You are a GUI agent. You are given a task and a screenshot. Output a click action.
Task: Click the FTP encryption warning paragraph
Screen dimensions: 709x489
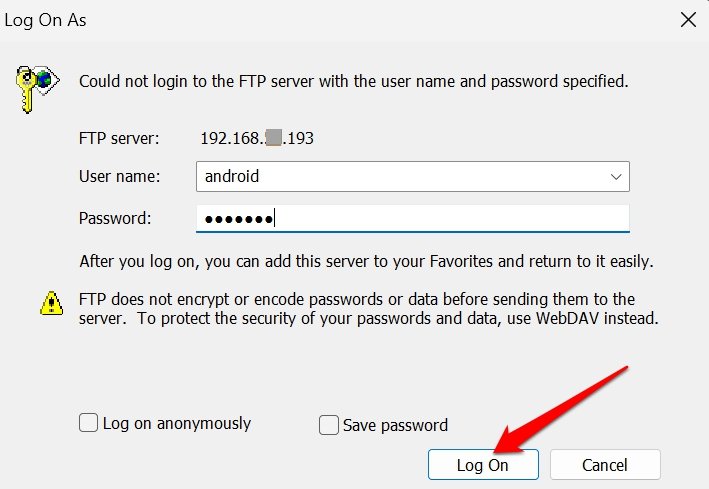pyautogui.click(x=368, y=310)
